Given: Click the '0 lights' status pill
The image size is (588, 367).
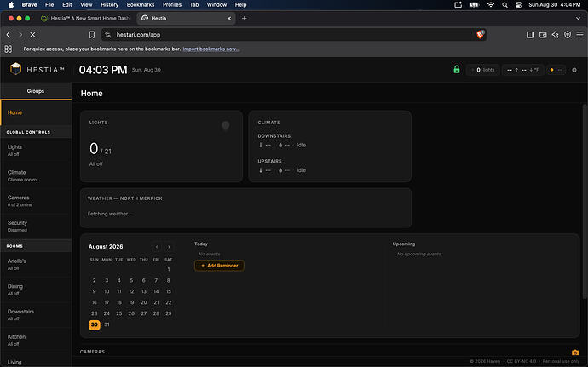Looking at the screenshot, I should point(483,70).
